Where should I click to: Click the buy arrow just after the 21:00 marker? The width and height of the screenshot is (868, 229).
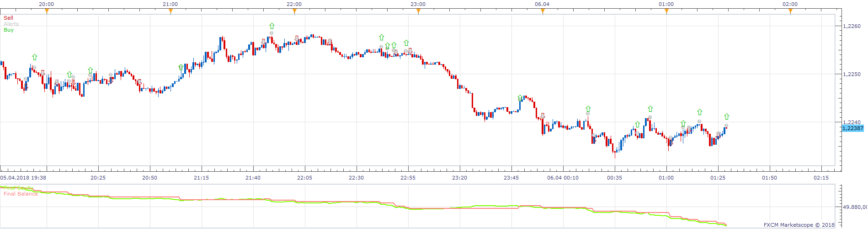point(181,67)
